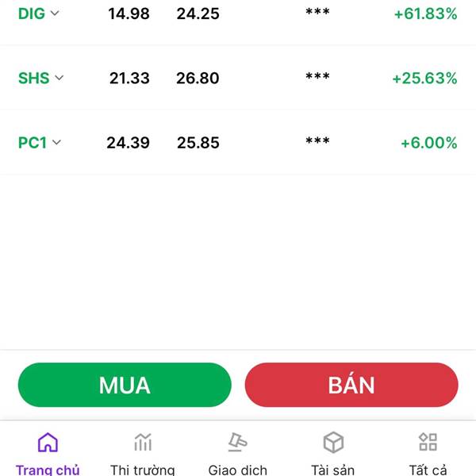
Task: Switch to the Tài sản tab label
Action: pyautogui.click(x=332, y=470)
